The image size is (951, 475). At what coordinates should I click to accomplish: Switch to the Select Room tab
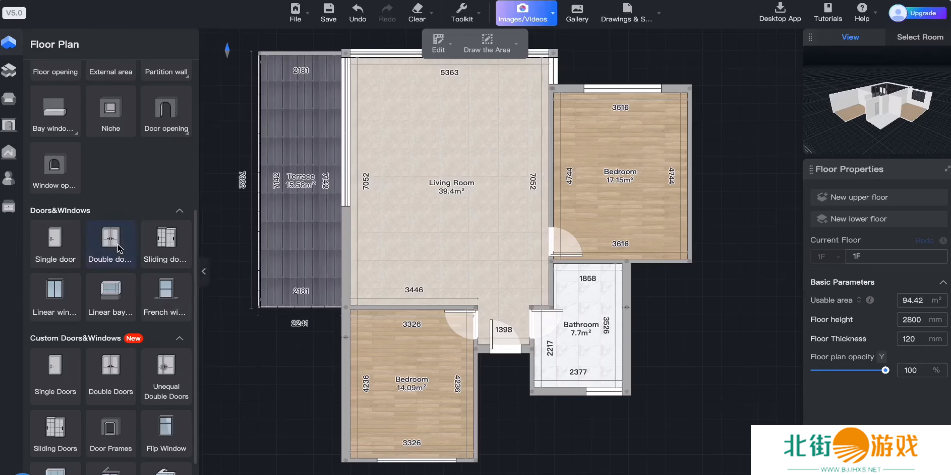[x=919, y=37]
